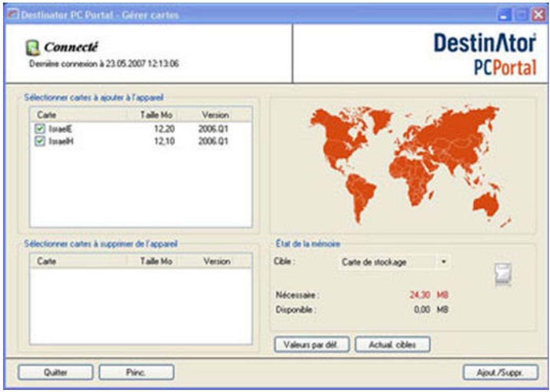Click the 2006.Q1 version of IsraelE
550x392 pixels.
(213, 129)
